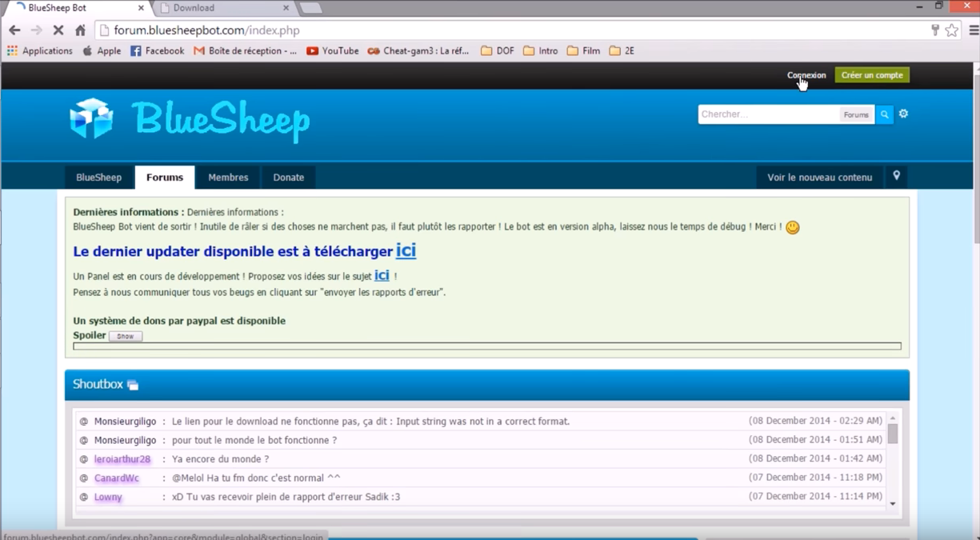Open advanced search gear icon
The height and width of the screenshot is (540, 980).
coord(903,114)
